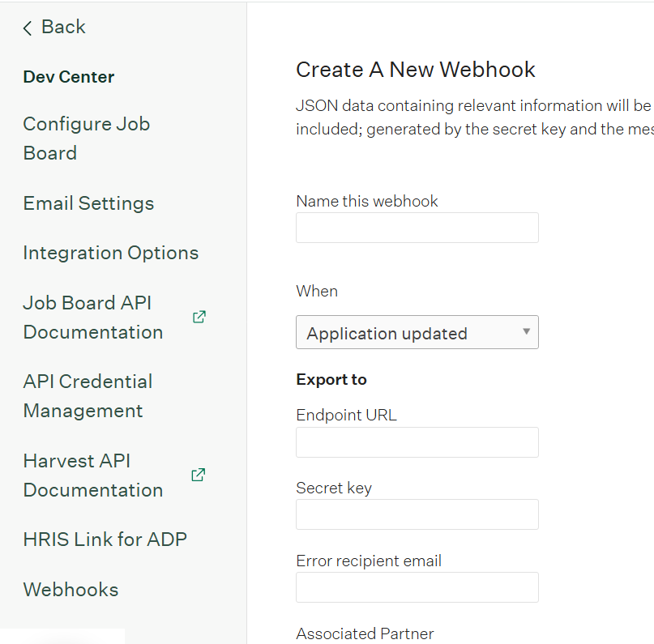654x644 pixels.
Task: Click external link icon beside Harvest API Documentation
Action: [198, 475]
